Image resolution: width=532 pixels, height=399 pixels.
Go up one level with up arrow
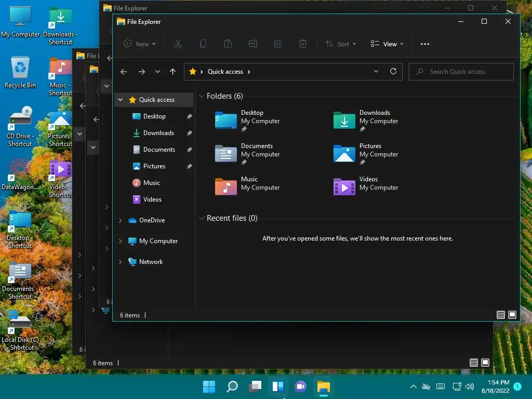click(172, 72)
